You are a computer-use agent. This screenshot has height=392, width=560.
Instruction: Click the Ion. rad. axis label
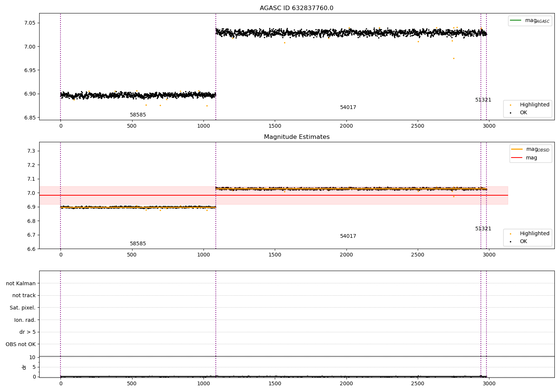(x=25, y=320)
